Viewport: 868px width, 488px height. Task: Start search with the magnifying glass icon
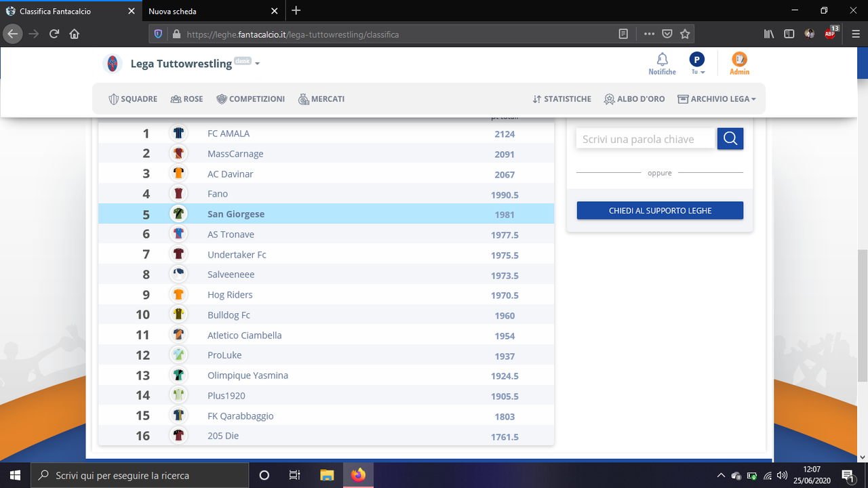(730, 138)
